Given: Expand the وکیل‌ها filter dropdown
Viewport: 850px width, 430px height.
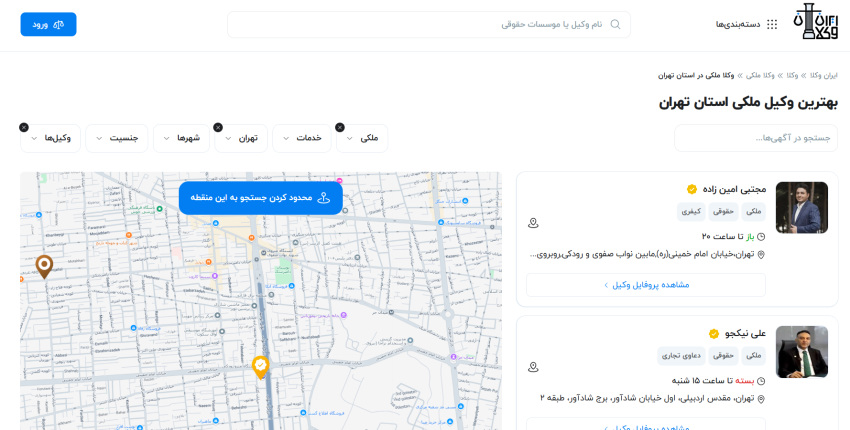Looking at the screenshot, I should coord(50,138).
